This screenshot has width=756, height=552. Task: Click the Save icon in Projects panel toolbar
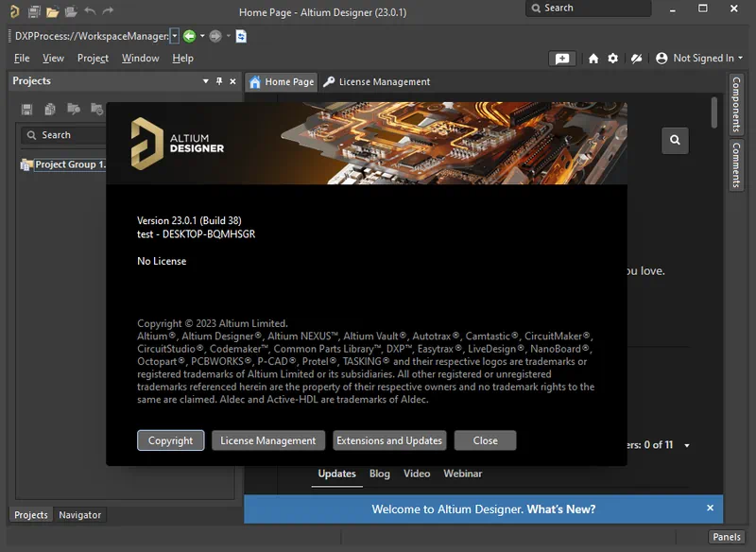tap(27, 110)
